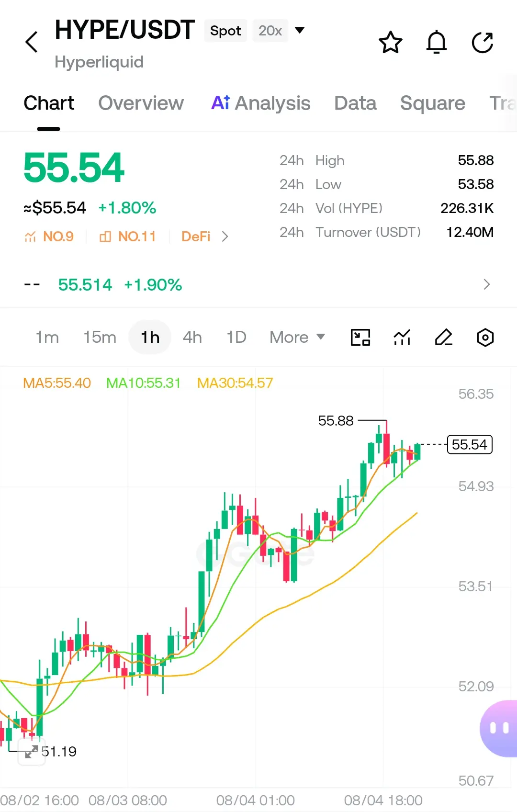Image resolution: width=517 pixels, height=812 pixels.
Task: Tap the 55.88 high label on chart
Action: point(336,421)
